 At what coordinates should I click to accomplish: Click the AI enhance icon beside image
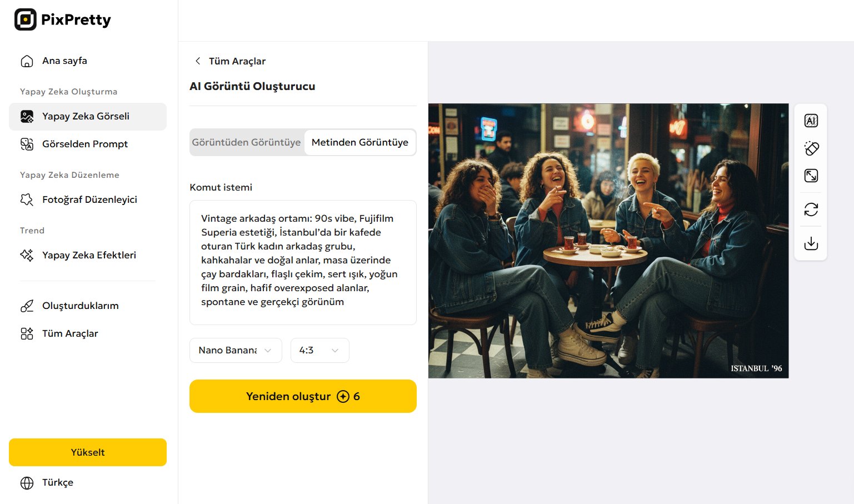pos(811,121)
